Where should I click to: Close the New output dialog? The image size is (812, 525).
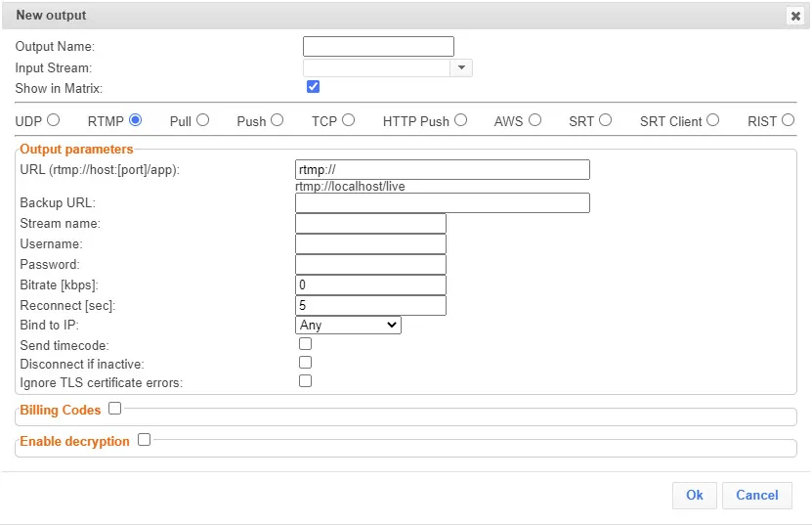pyautogui.click(x=795, y=16)
